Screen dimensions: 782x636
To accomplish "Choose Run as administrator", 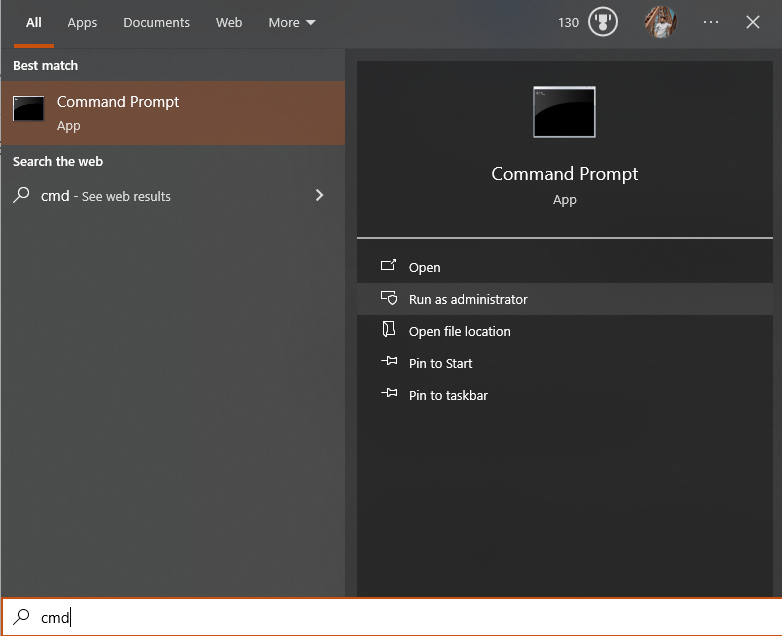I will [x=565, y=299].
